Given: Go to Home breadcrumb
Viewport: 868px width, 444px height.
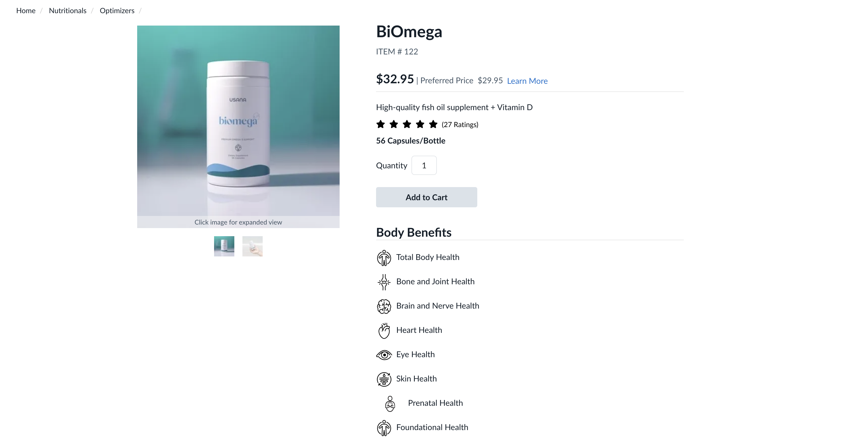Looking at the screenshot, I should click(x=26, y=11).
